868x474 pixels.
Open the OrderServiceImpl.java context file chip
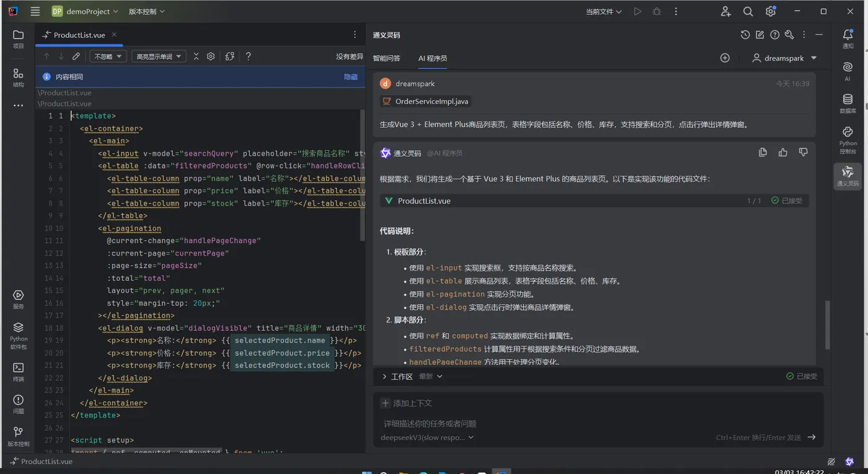(427, 101)
